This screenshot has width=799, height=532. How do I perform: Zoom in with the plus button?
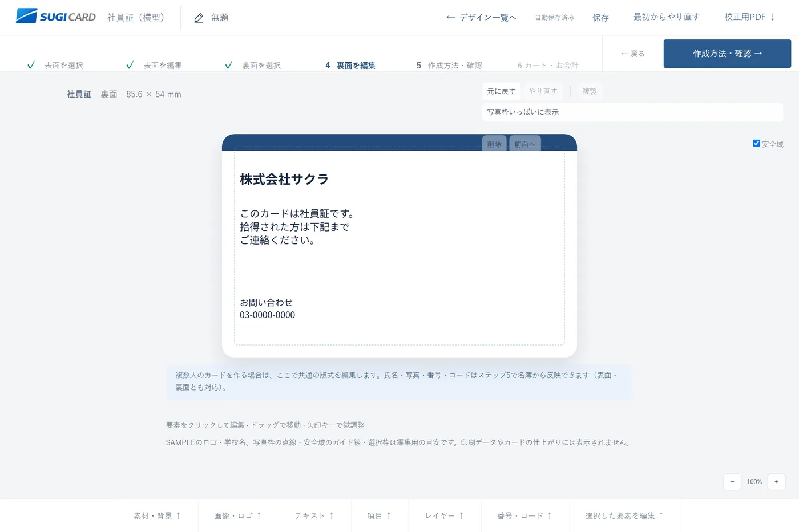(776, 482)
